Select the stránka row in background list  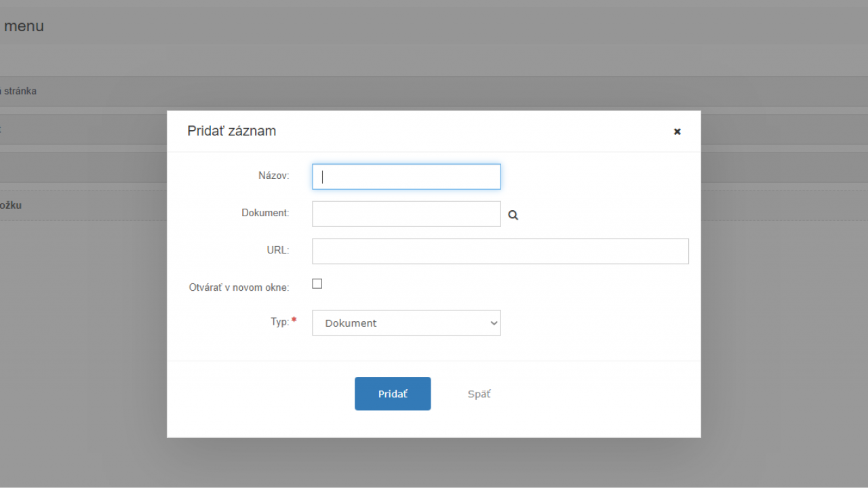(20, 91)
